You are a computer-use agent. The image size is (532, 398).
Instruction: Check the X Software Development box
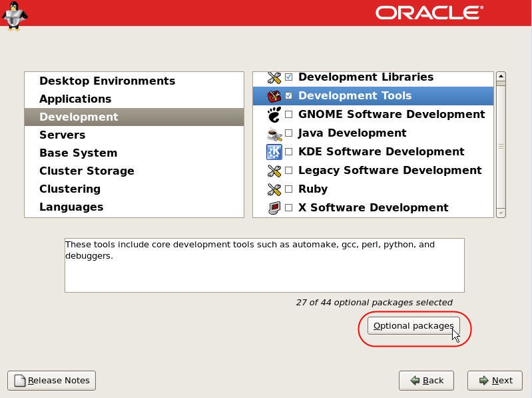[289, 208]
